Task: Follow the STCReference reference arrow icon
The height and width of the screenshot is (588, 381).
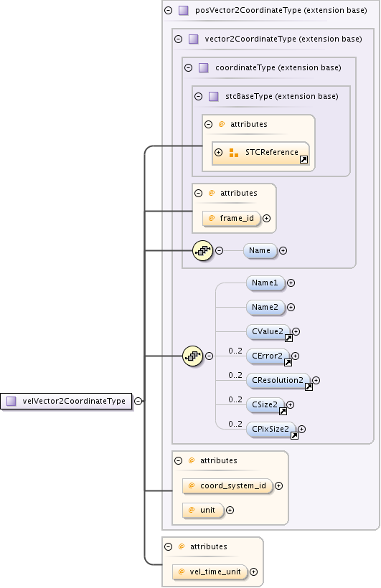Action: pyautogui.click(x=304, y=160)
